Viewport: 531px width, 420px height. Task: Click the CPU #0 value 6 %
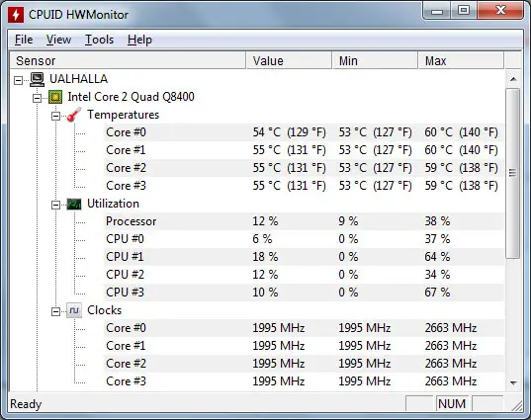(x=262, y=239)
